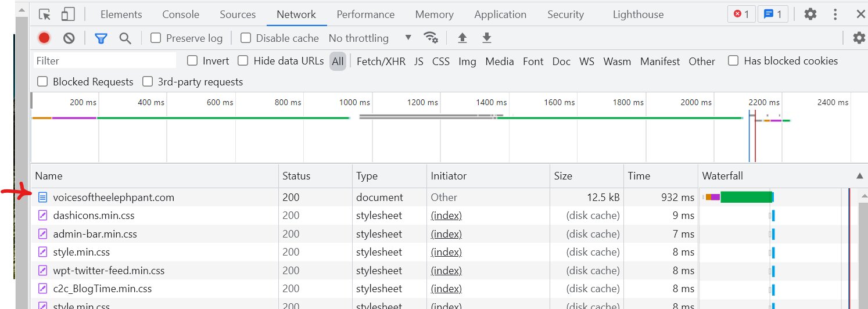This screenshot has height=309, width=868.
Task: Toggle the Waterfall column sort arrow
Action: tap(859, 176)
